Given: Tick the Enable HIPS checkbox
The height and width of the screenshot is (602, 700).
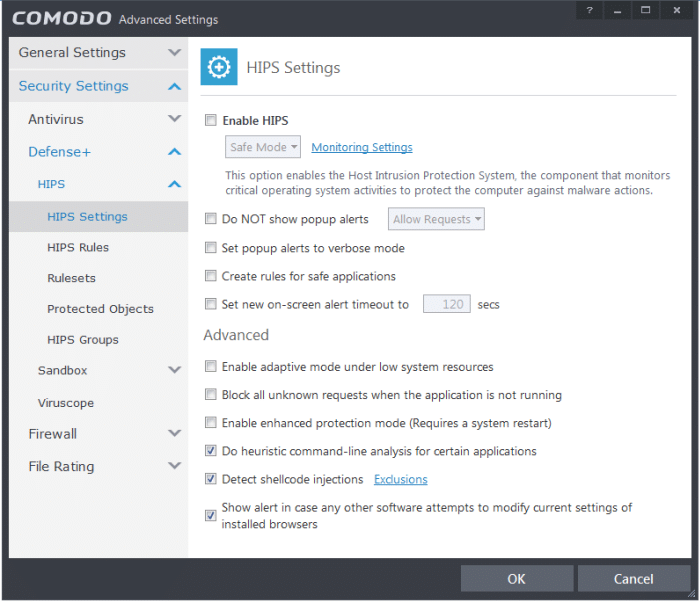Looking at the screenshot, I should pos(211,120).
